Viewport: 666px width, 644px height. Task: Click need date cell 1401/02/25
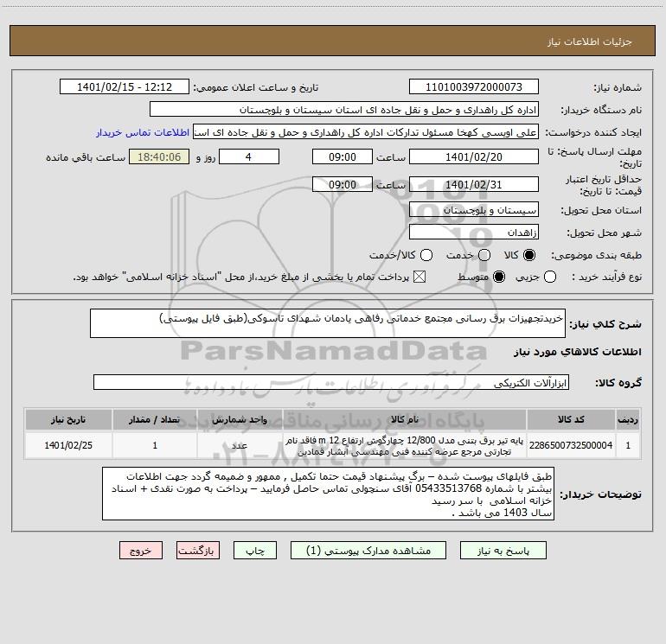pyautogui.click(x=68, y=445)
